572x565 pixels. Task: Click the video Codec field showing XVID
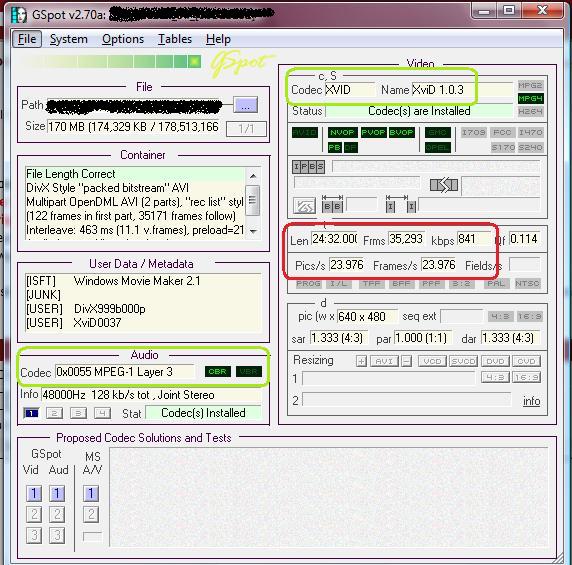click(x=349, y=90)
